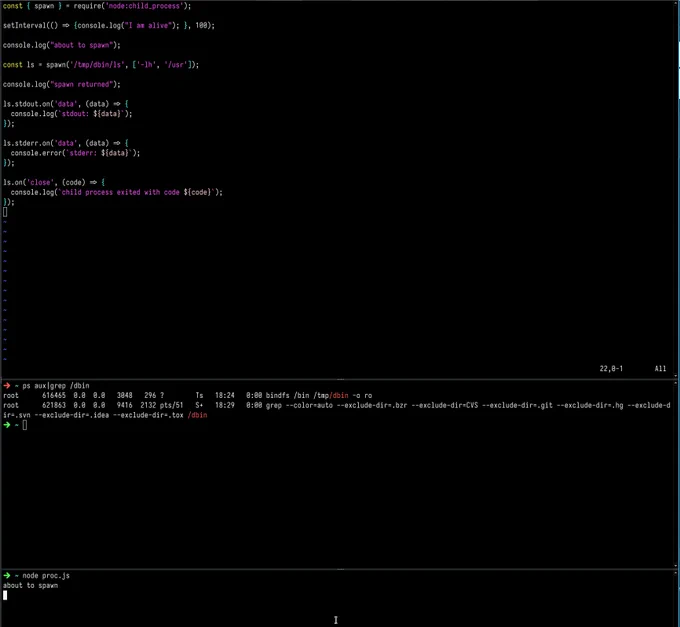Click the 'about to spawn' output line
The height and width of the screenshot is (627, 680).
coord(30,585)
